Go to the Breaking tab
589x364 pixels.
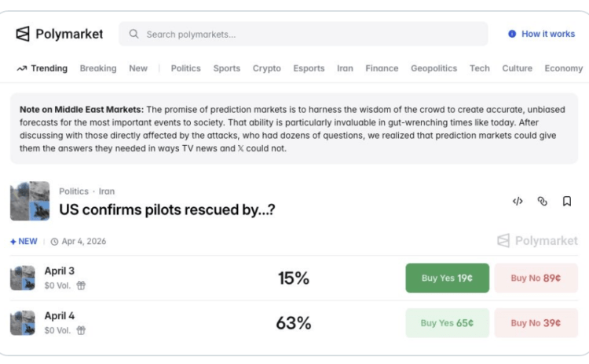98,68
